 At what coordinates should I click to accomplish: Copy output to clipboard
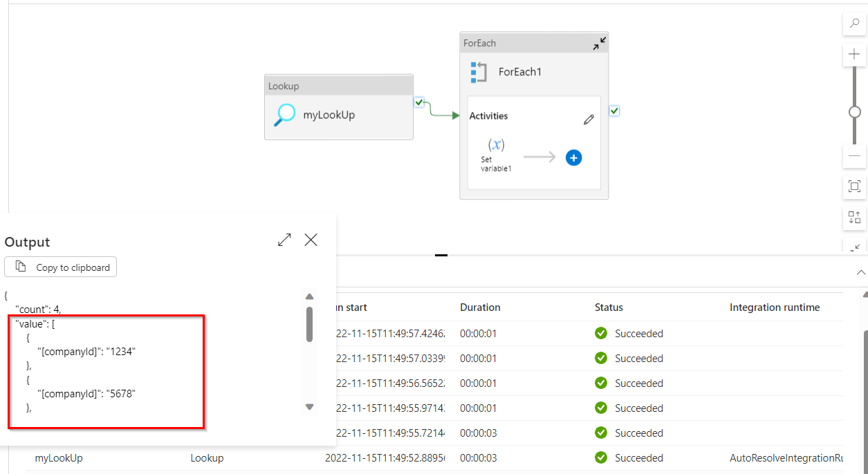61,267
